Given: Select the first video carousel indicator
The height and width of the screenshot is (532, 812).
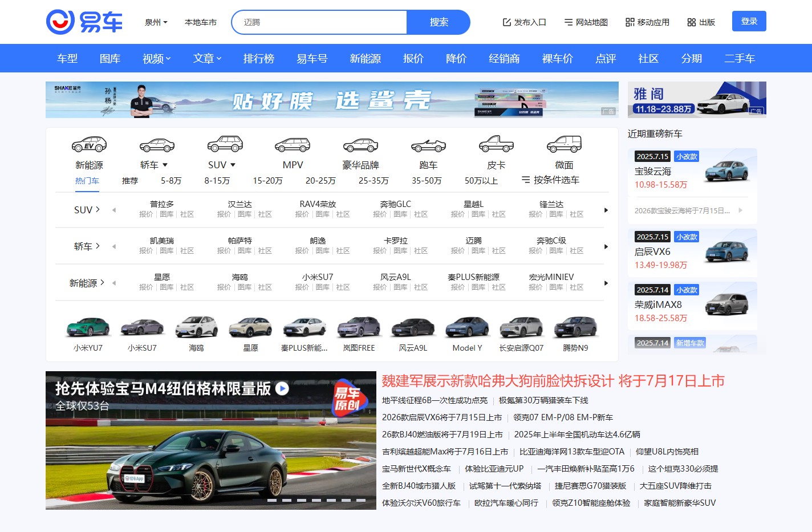Looking at the screenshot, I should tap(272, 500).
